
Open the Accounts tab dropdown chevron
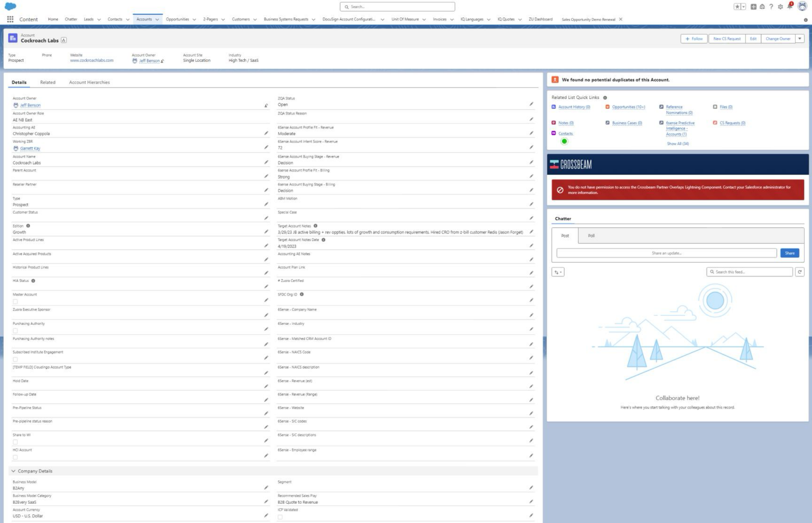point(158,19)
